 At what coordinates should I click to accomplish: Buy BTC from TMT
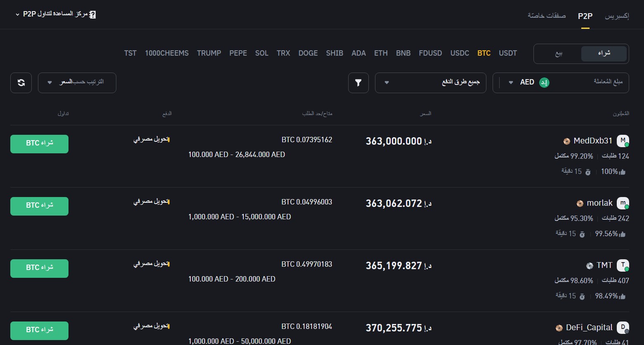pyautogui.click(x=39, y=268)
